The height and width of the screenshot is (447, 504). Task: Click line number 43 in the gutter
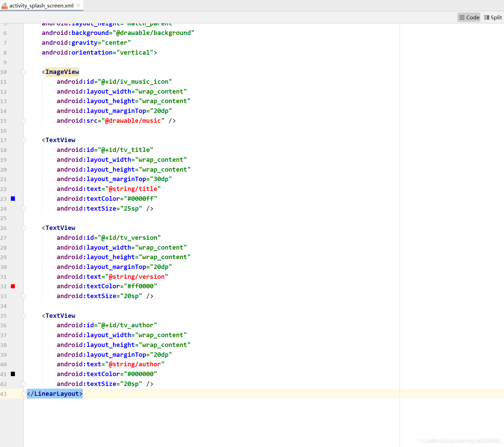(x=3, y=394)
